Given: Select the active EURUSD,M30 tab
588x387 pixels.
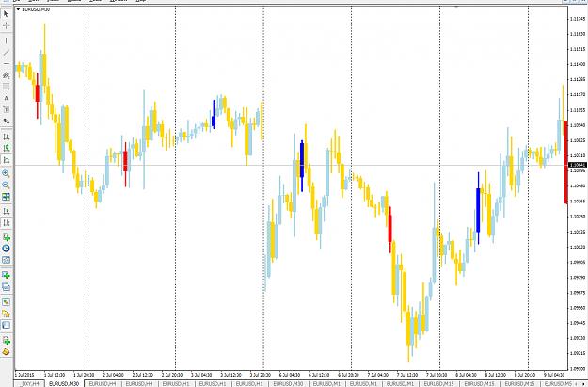Looking at the screenshot, I should [x=64, y=383].
